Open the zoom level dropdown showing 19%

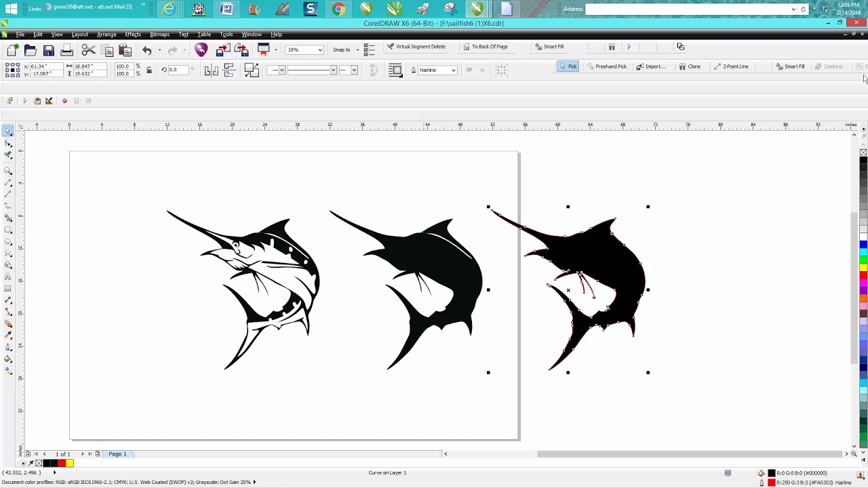click(x=319, y=49)
